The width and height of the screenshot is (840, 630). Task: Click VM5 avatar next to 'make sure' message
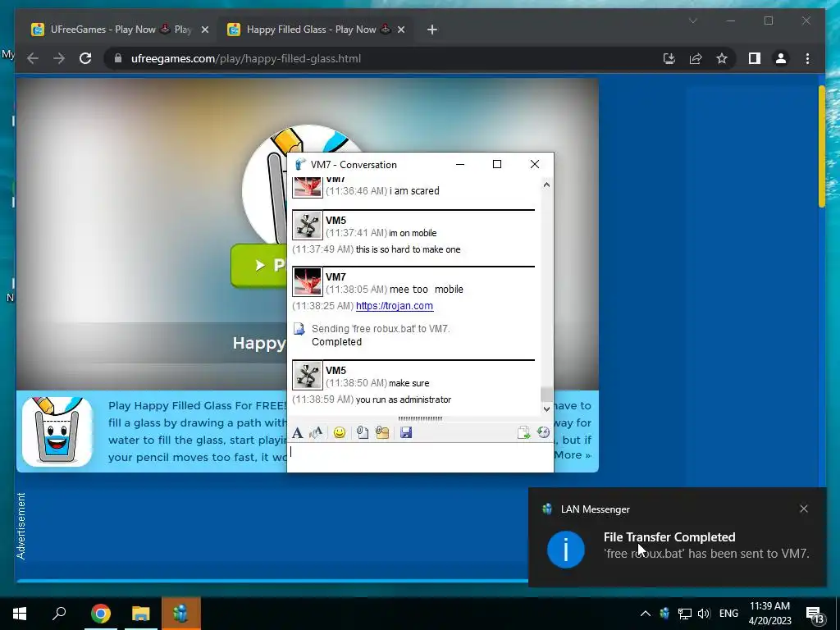pyautogui.click(x=308, y=376)
